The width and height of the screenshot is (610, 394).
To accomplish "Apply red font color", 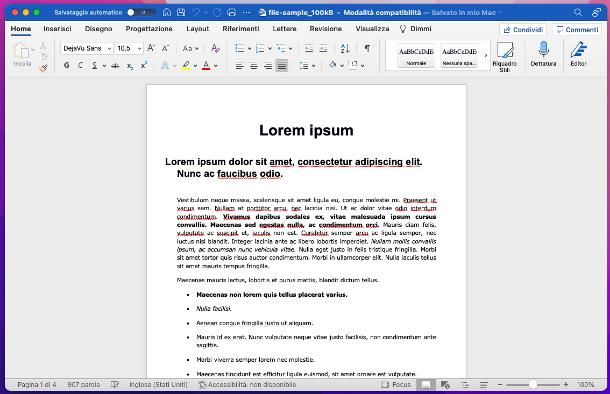I will [x=206, y=66].
